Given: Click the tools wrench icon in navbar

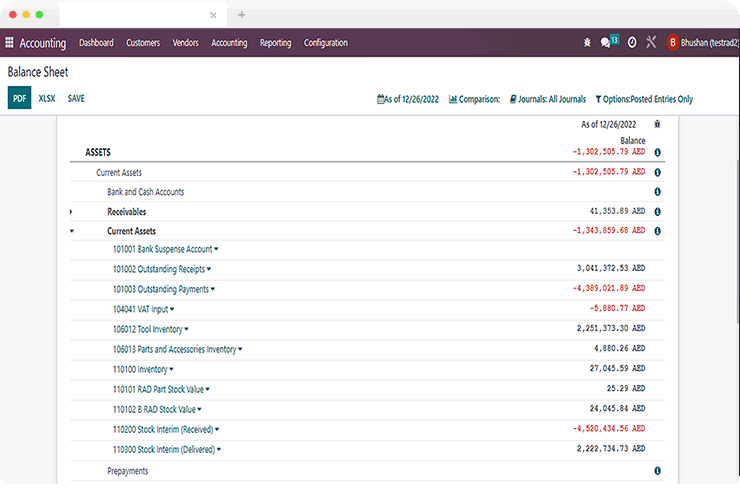Looking at the screenshot, I should 651,42.
